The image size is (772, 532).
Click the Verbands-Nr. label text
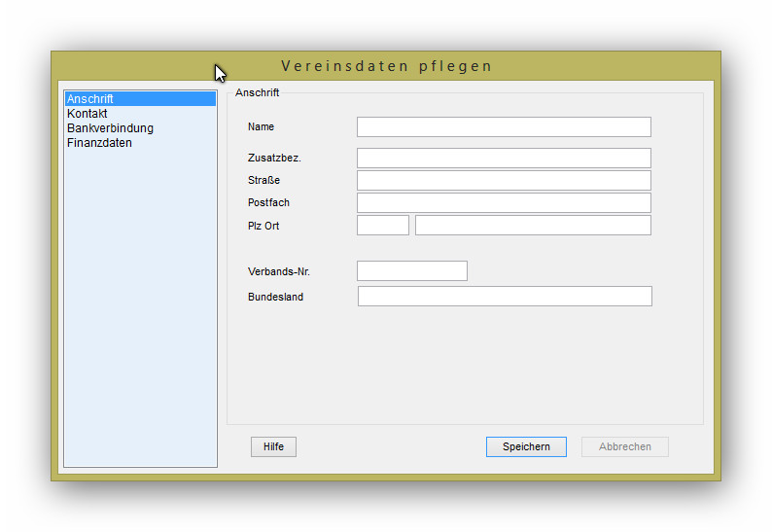coord(278,271)
